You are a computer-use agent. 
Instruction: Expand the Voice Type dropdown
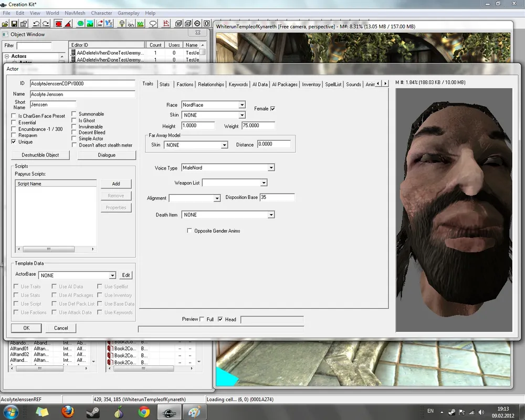tap(271, 168)
